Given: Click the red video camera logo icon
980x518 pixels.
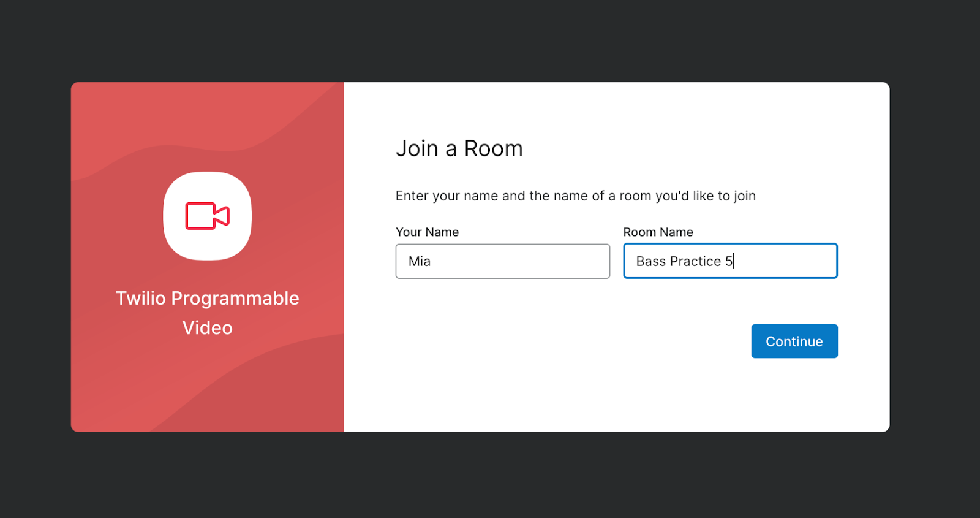Looking at the screenshot, I should click(x=208, y=216).
